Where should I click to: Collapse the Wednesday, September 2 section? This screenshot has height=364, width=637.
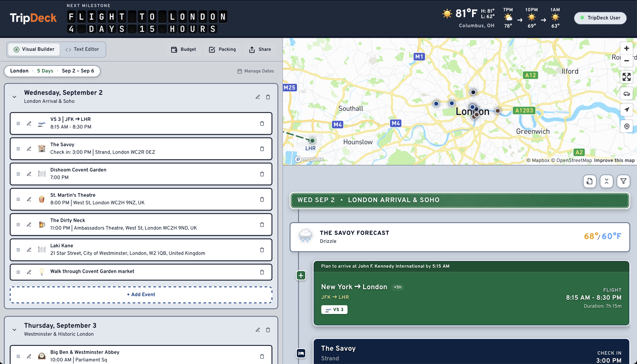coord(14,97)
